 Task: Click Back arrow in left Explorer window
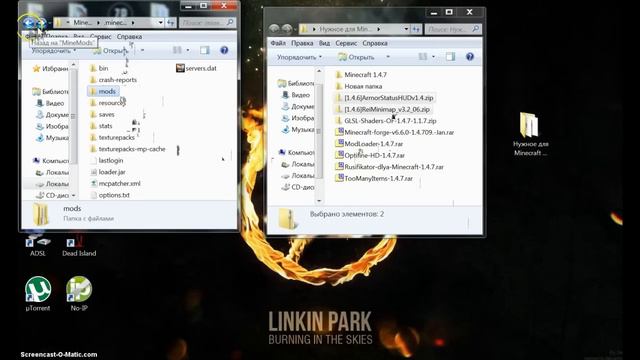[28, 22]
